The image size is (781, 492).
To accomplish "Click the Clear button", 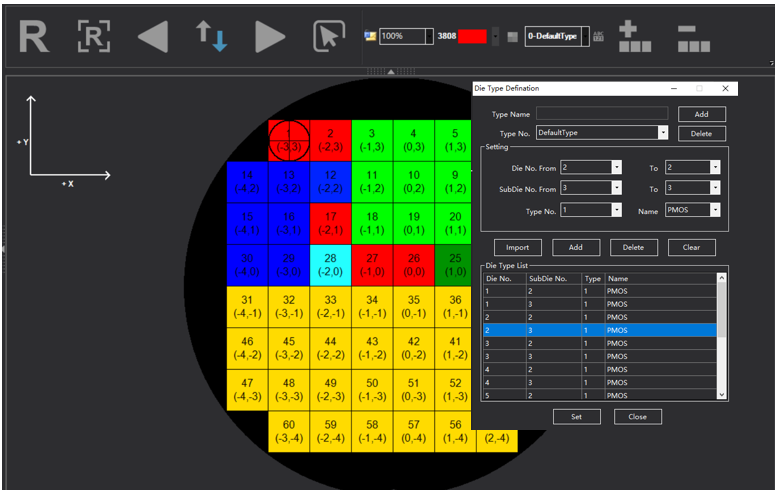I will [691, 247].
